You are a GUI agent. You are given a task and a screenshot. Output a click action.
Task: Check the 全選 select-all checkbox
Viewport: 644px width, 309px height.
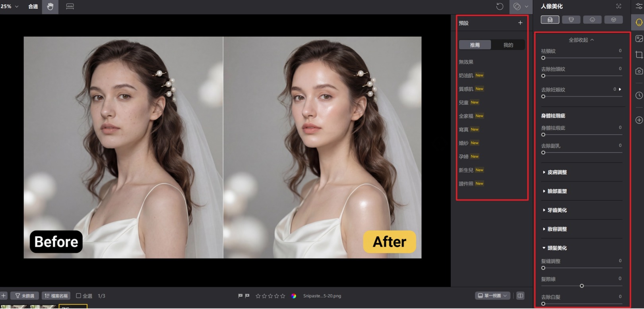[x=78, y=295]
